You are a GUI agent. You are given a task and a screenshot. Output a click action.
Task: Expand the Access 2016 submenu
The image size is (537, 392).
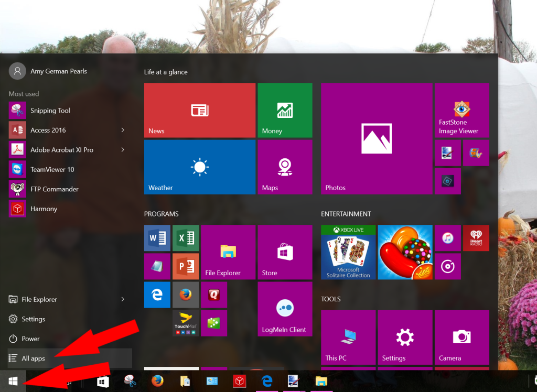(123, 130)
